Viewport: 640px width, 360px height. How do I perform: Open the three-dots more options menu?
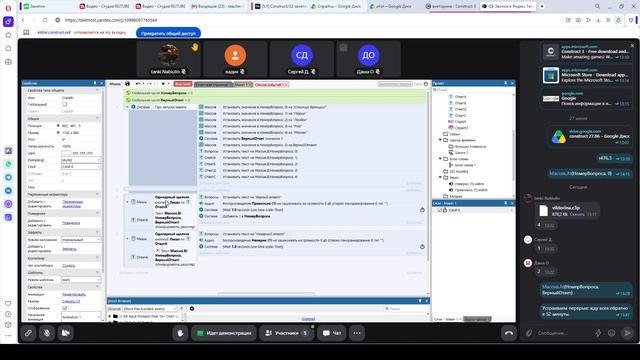[357, 333]
